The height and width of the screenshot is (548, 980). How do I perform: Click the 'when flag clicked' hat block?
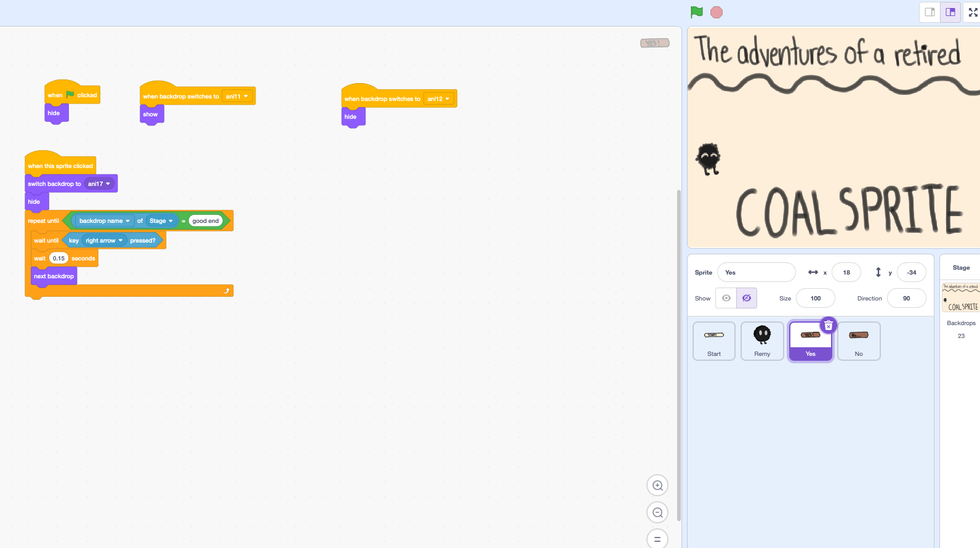point(72,95)
